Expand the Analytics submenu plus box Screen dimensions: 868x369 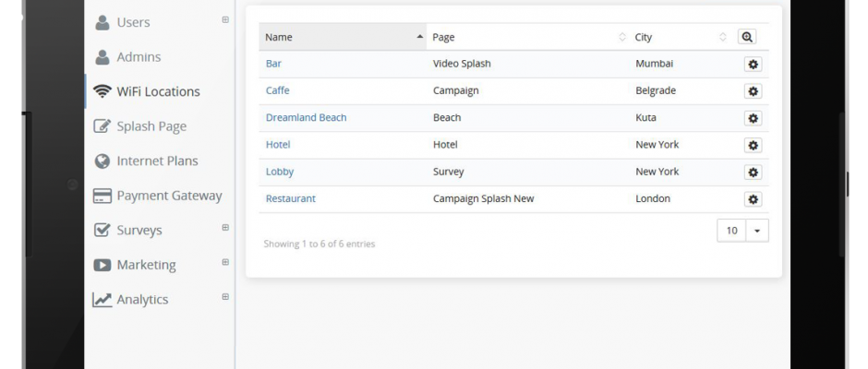coord(225,297)
